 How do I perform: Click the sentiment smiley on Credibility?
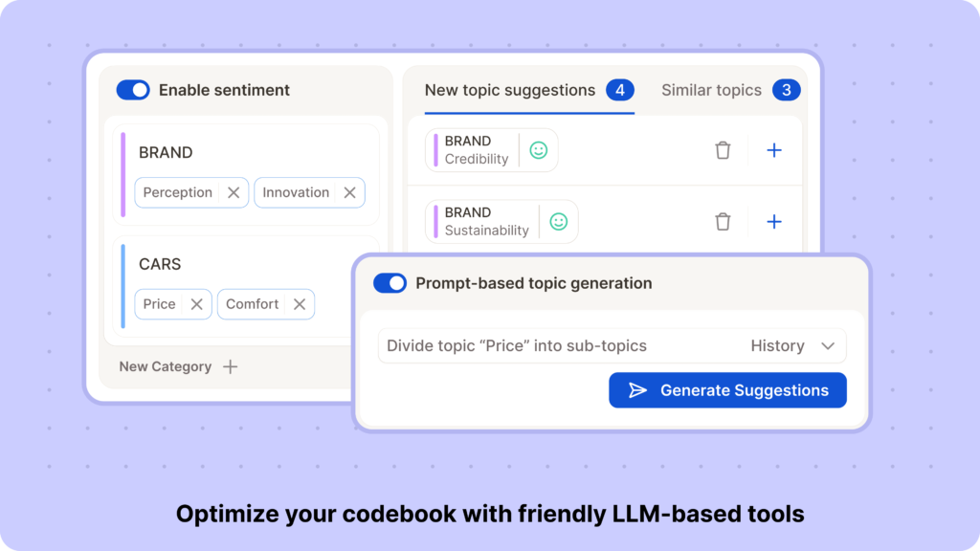pos(539,150)
